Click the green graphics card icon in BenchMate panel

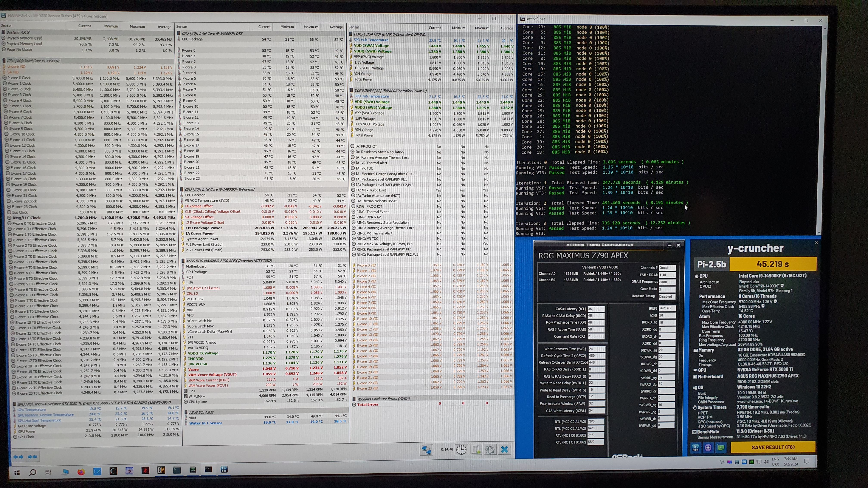tap(721, 448)
